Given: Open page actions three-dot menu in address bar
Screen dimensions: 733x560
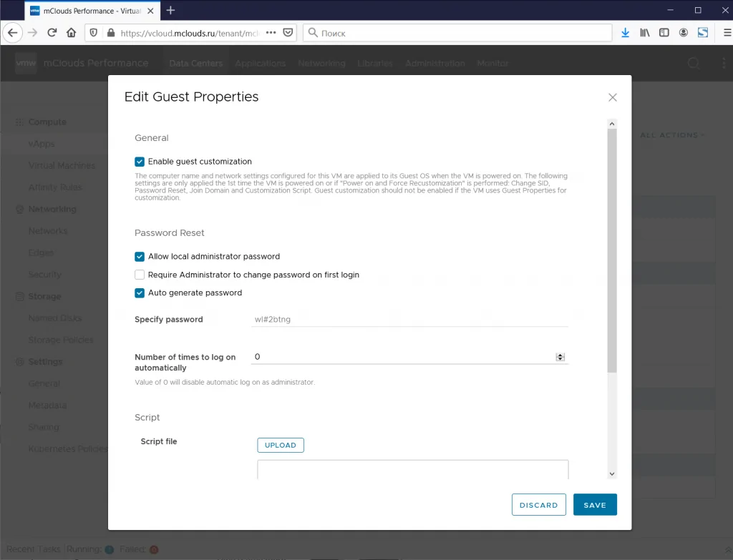Looking at the screenshot, I should tap(271, 33).
